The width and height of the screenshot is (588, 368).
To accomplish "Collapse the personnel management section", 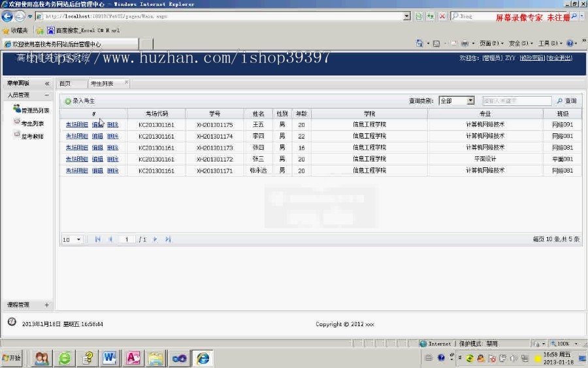I will 46,95.
